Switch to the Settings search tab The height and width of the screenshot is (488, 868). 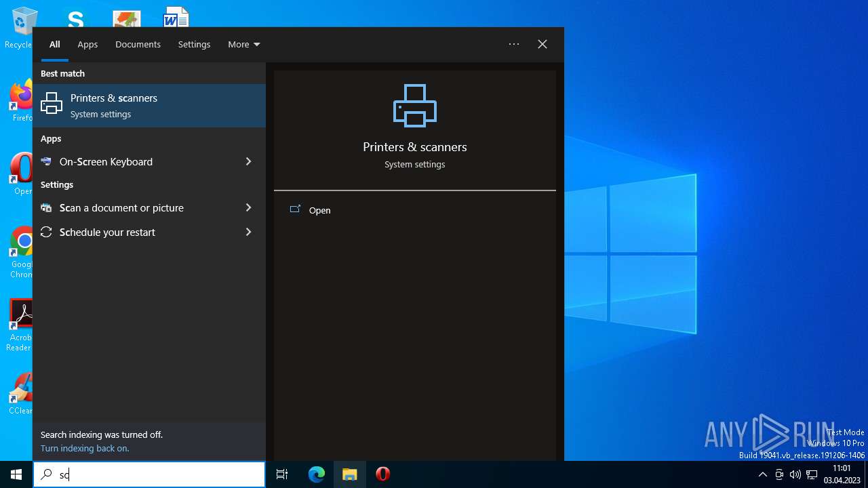tap(194, 44)
